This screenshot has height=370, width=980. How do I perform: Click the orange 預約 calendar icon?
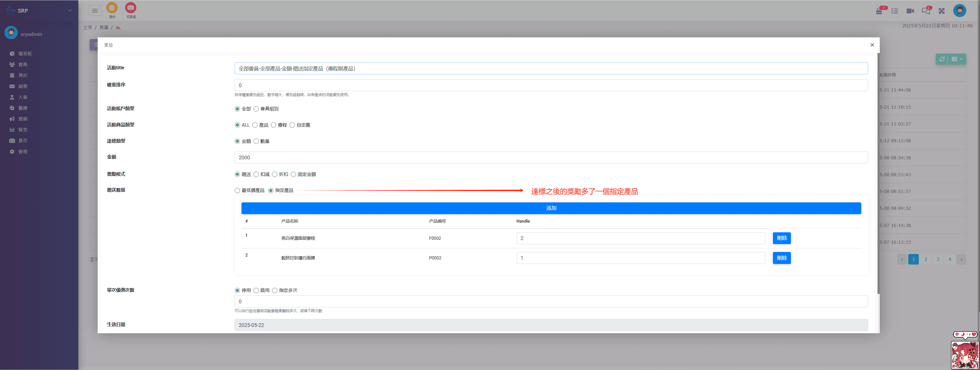tap(112, 8)
